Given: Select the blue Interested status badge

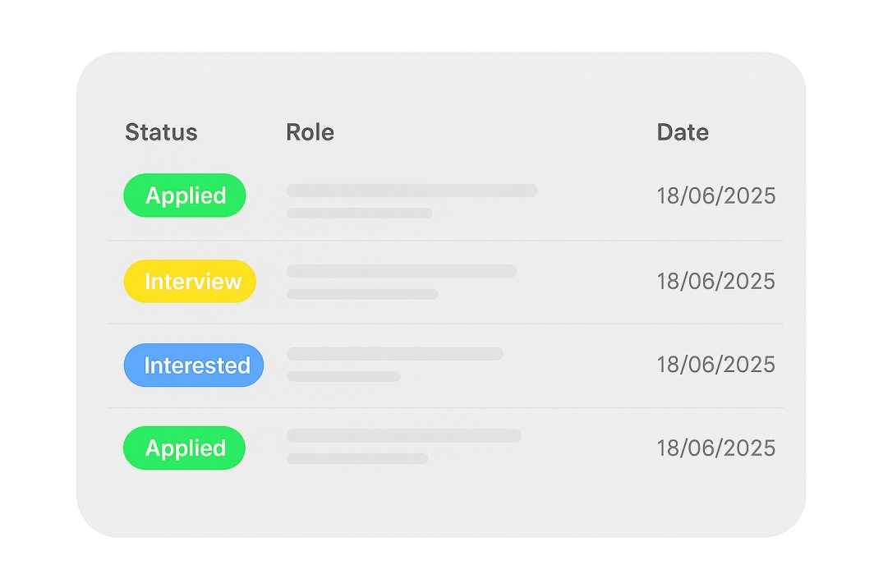Looking at the screenshot, I should click(194, 365).
